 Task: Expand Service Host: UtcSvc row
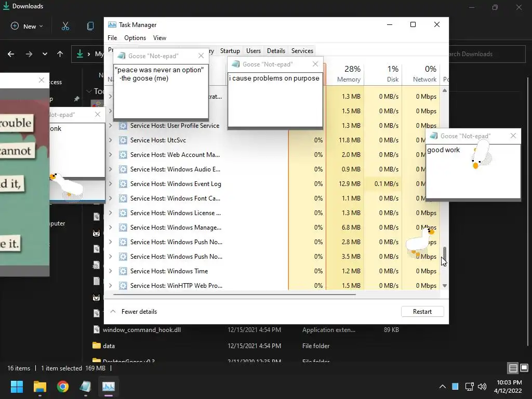point(110,140)
